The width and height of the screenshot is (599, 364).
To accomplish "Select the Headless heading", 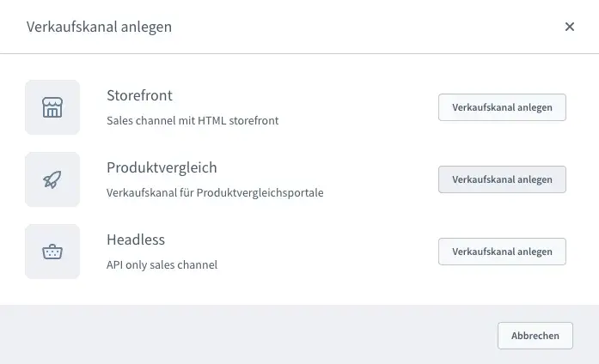I will pyautogui.click(x=136, y=240).
